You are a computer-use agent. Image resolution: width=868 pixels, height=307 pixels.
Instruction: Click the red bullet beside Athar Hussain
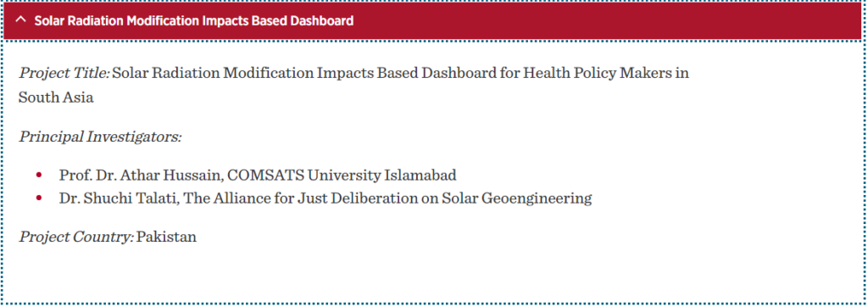tap(39, 175)
